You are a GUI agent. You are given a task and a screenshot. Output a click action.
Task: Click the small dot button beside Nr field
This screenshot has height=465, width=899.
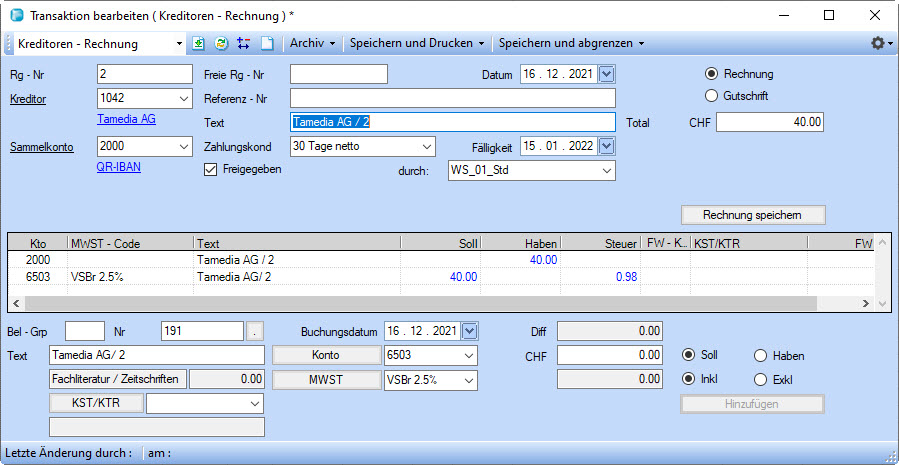tap(256, 331)
